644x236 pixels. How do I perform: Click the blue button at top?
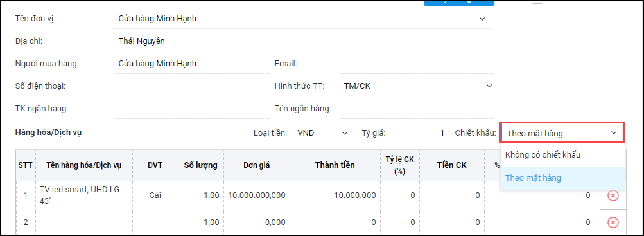[x=459, y=3]
